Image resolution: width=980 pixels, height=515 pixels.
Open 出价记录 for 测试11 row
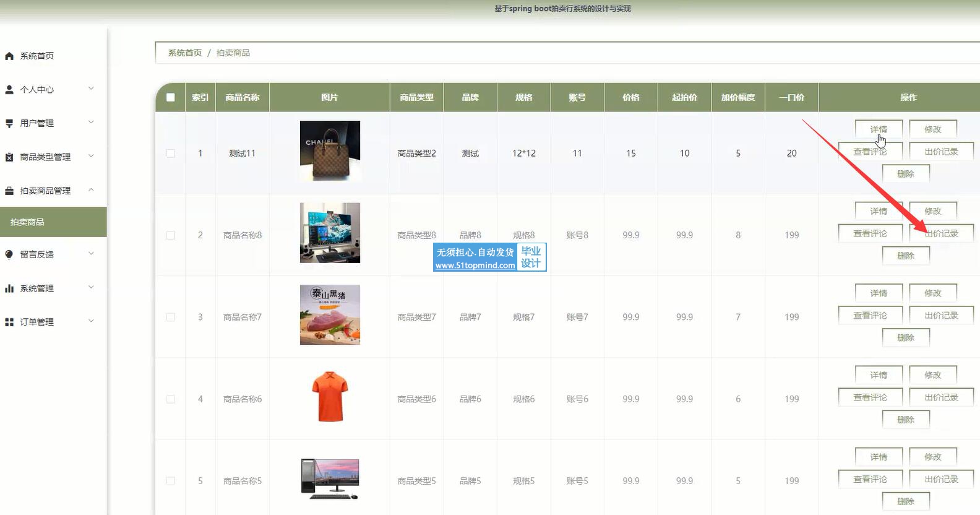[x=942, y=151]
